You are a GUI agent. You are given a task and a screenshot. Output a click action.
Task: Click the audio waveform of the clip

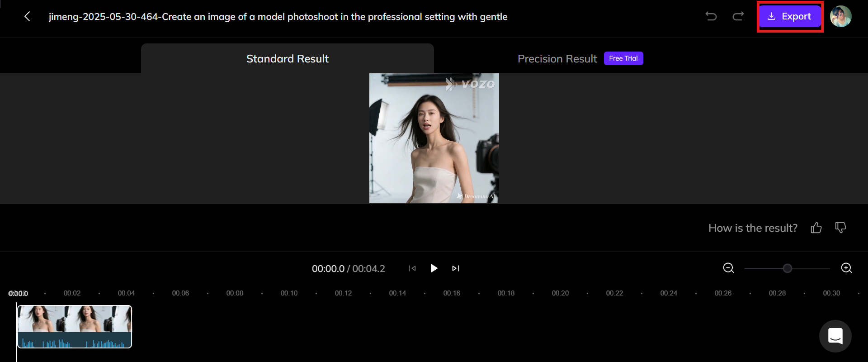[x=75, y=340]
